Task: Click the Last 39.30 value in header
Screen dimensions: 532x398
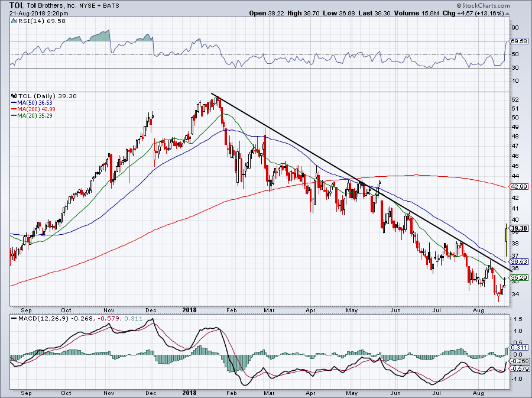Action: (x=374, y=13)
